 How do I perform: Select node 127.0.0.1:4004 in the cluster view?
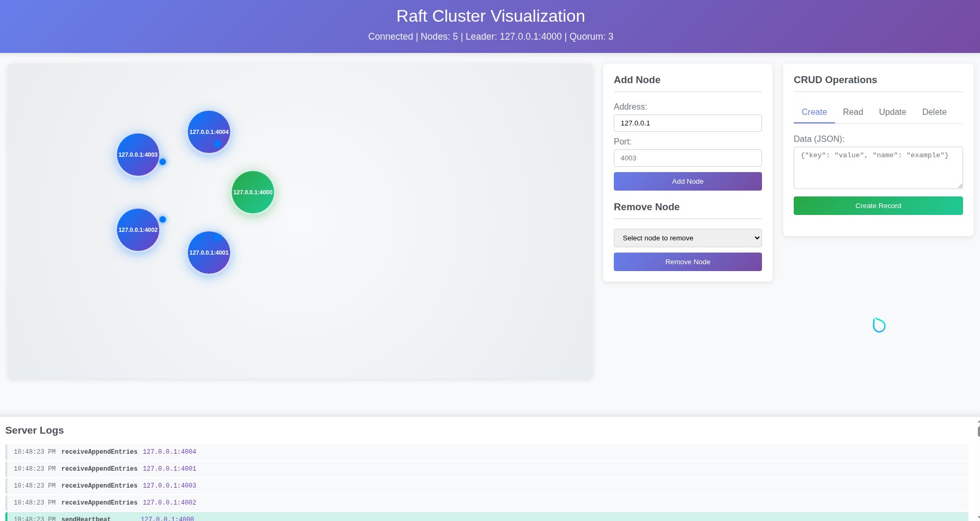click(x=208, y=132)
